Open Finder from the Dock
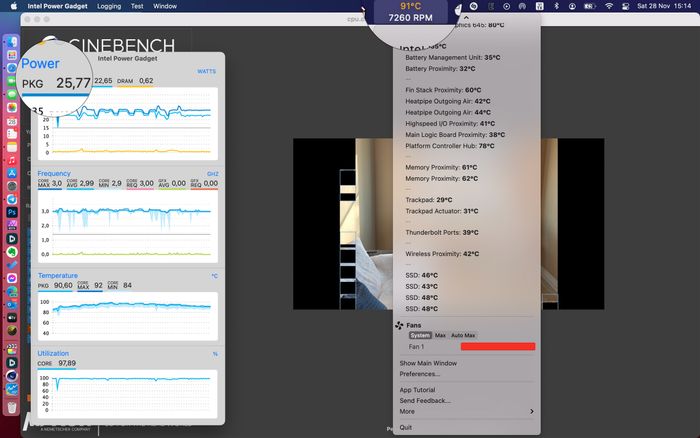 click(x=12, y=42)
